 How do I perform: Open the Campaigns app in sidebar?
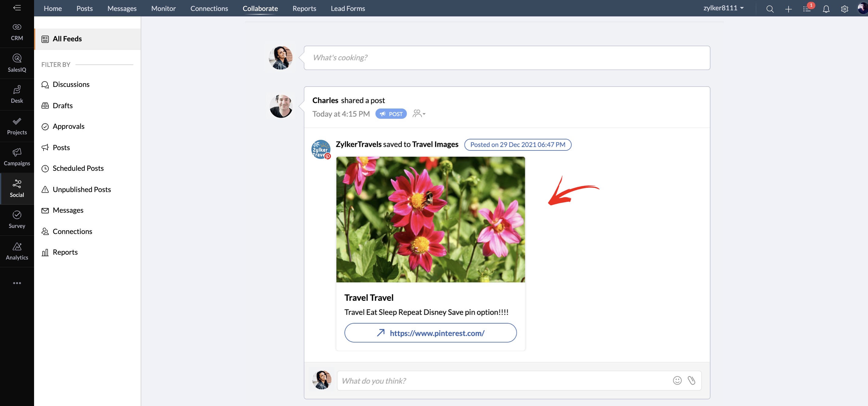[x=17, y=157]
